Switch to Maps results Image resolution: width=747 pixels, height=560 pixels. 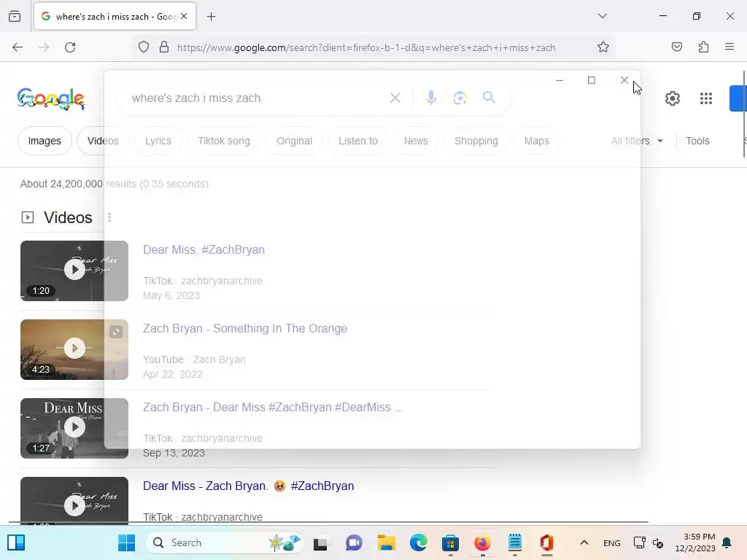point(536,141)
